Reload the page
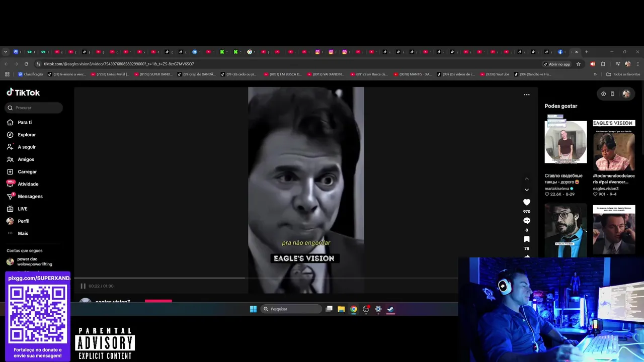The height and width of the screenshot is (362, 644). 26,64
